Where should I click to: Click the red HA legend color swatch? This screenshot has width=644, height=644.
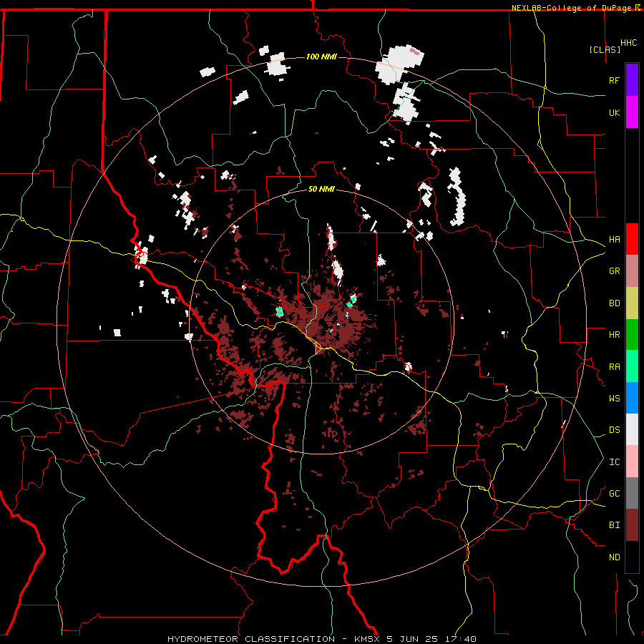point(632,239)
